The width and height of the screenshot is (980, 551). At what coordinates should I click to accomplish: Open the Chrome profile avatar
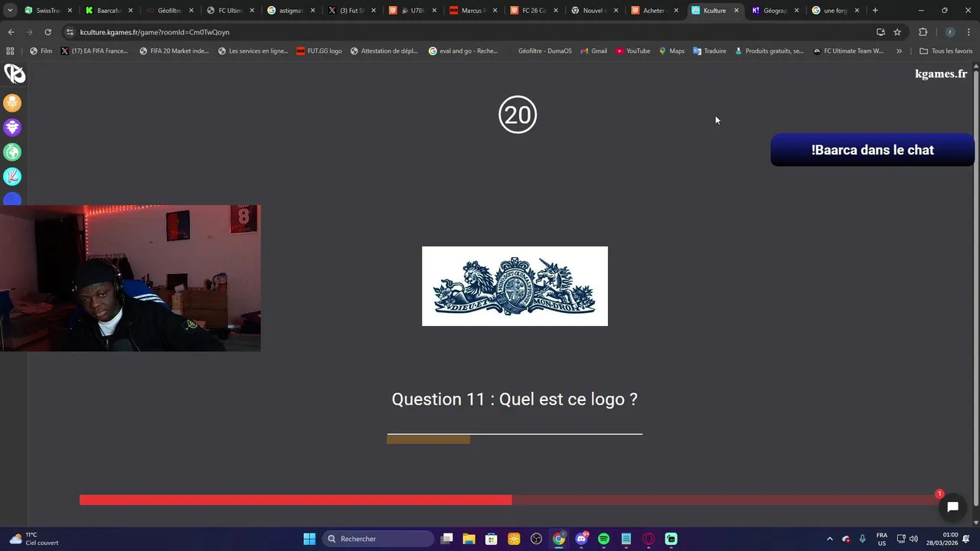point(950,32)
